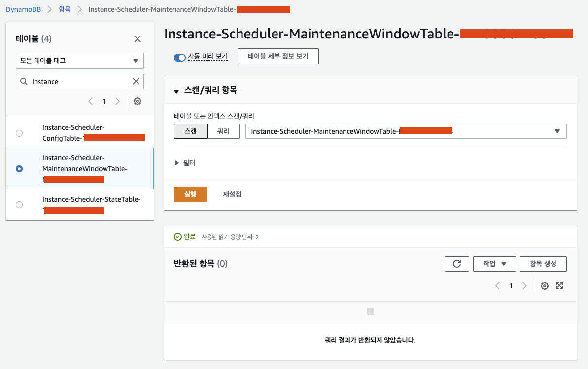Image resolution: width=588 pixels, height=369 pixels.
Task: Clear the Instance search text
Action: pos(136,81)
